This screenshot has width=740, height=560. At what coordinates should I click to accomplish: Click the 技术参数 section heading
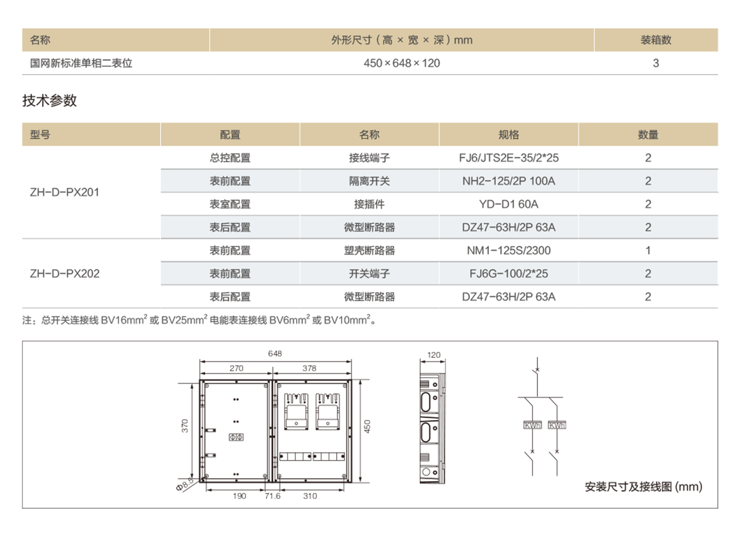coord(49,100)
